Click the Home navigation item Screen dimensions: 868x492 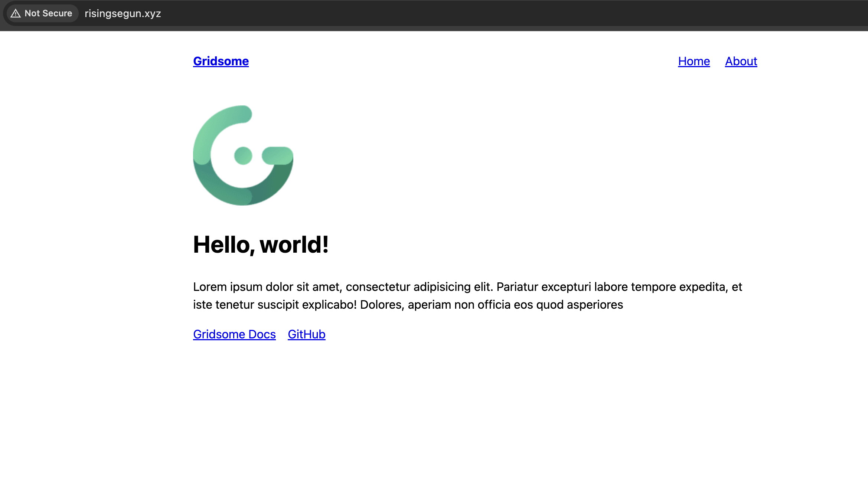pyautogui.click(x=694, y=61)
